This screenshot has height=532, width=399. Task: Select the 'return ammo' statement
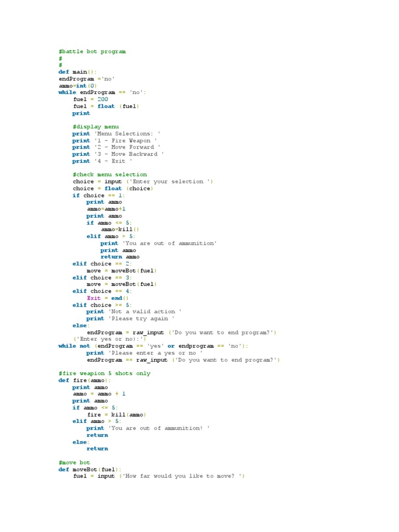click(120, 257)
